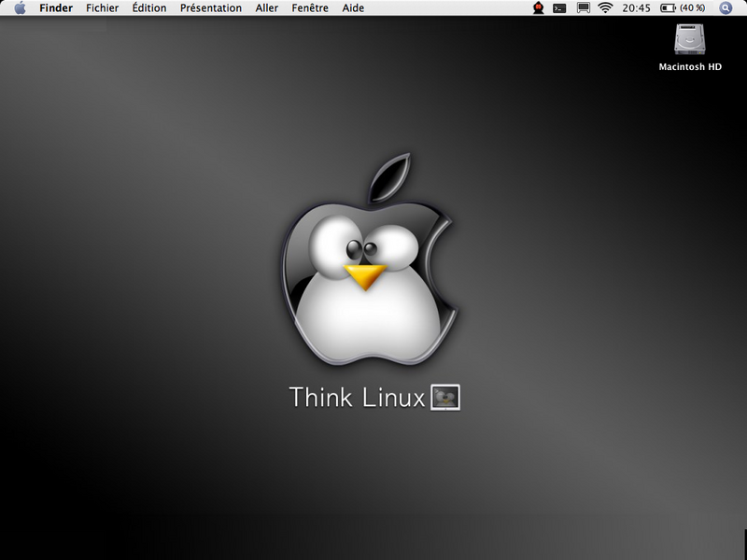Click the terminal prompt menu bar icon

coord(559,8)
